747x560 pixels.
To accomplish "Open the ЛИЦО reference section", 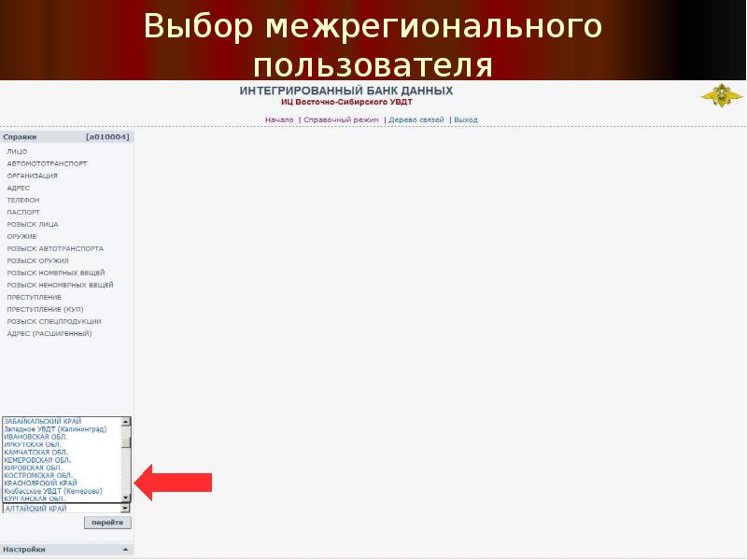I will coord(19,151).
